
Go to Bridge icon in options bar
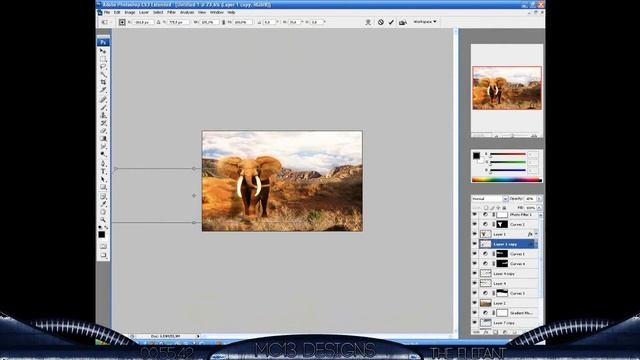402,22
